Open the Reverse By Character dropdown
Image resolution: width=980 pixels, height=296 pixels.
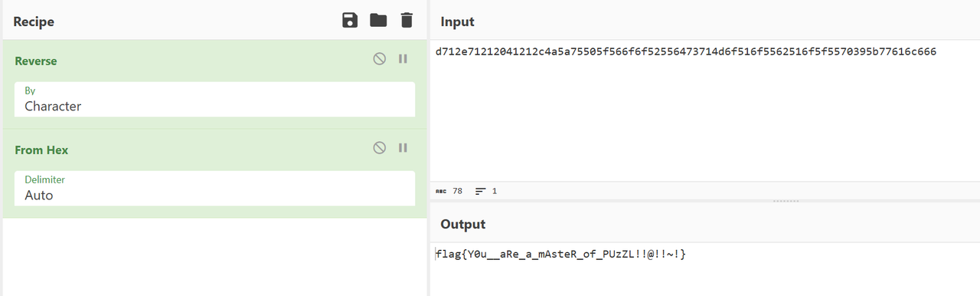coord(214,99)
